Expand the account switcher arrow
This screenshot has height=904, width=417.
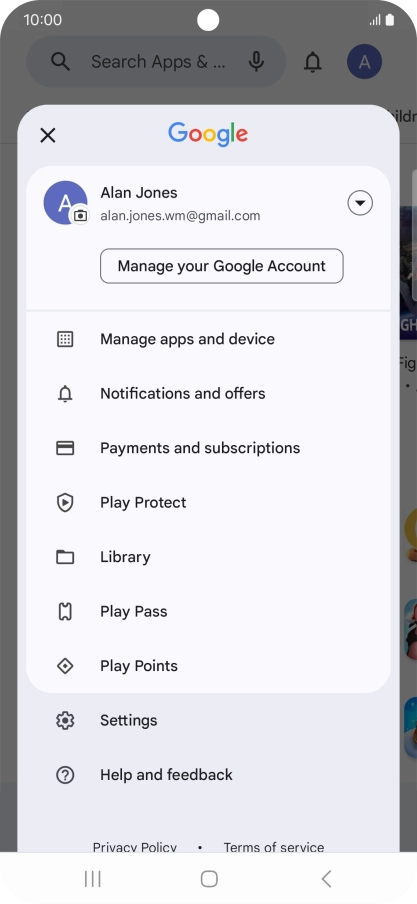[x=360, y=203]
